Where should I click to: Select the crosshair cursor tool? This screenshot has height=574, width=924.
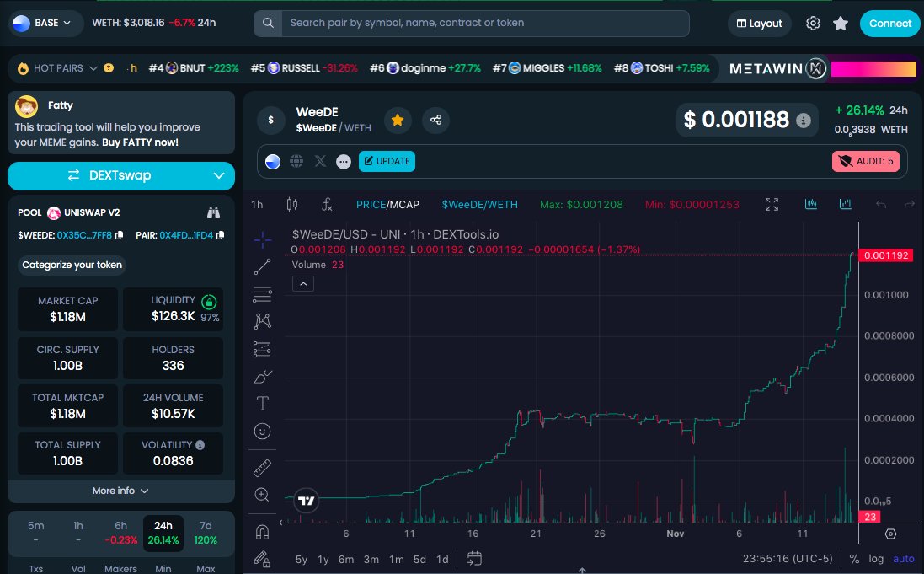click(262, 239)
